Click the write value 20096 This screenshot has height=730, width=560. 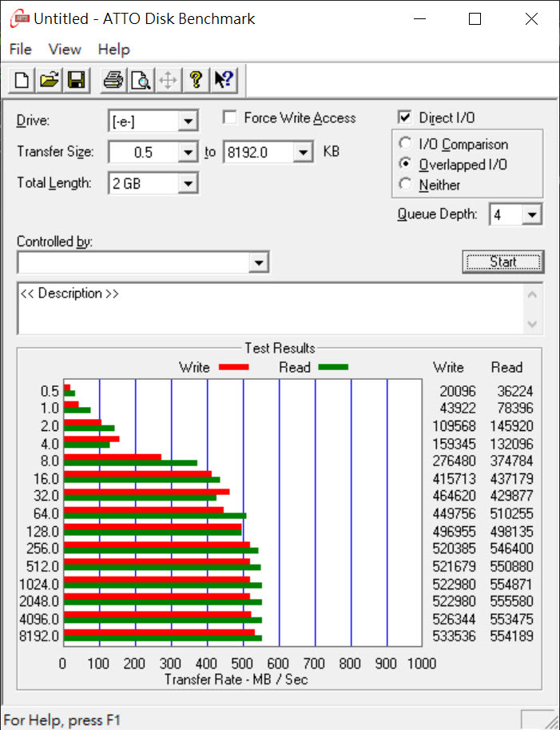tap(458, 391)
